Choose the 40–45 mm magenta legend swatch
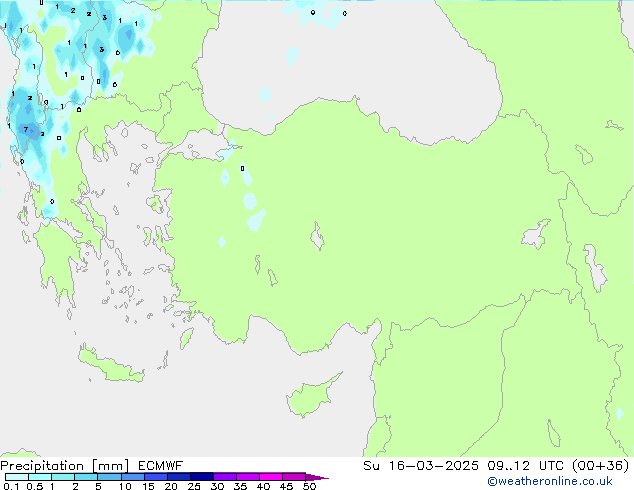Image resolution: width=634 pixels, height=490 pixels. [x=271, y=477]
